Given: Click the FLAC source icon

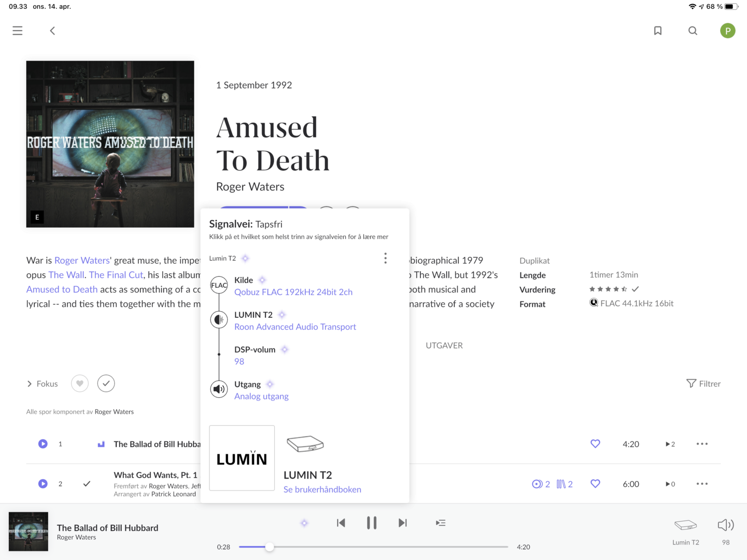Looking at the screenshot, I should tap(219, 285).
